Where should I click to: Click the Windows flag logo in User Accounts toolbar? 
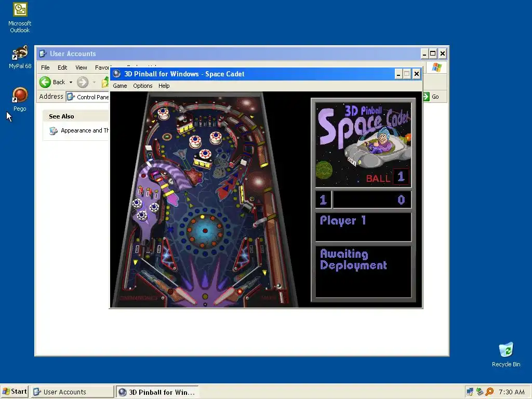pos(436,67)
